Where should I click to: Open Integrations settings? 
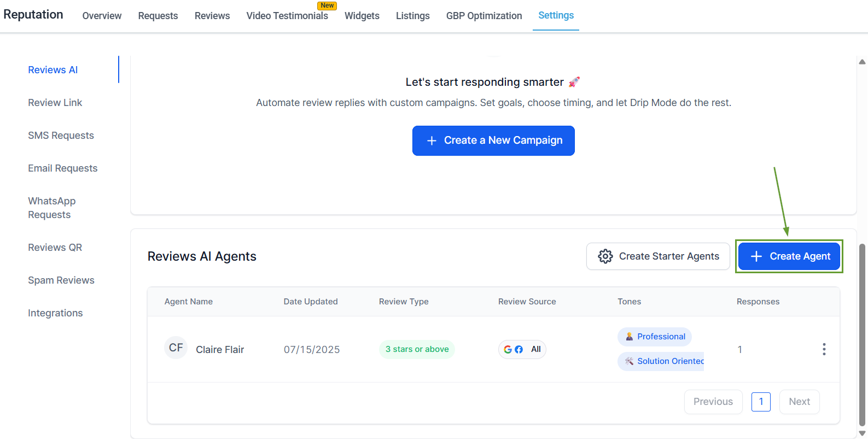coord(56,313)
